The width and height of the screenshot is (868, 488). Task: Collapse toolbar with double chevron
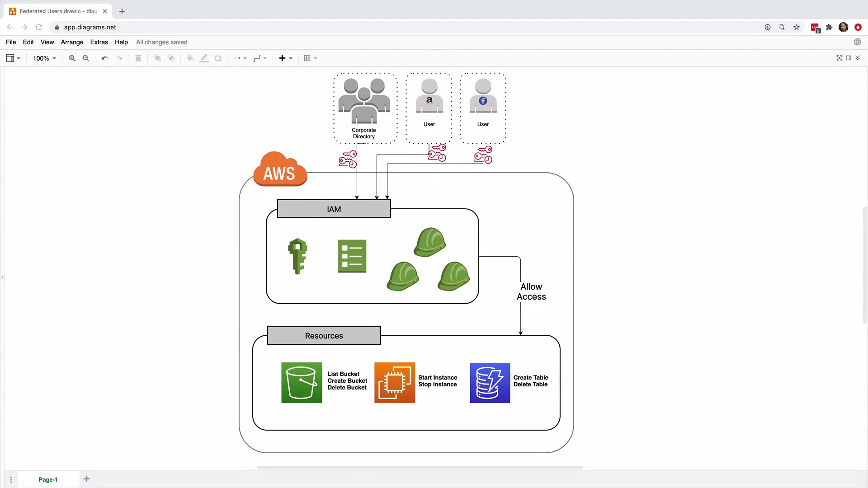(x=858, y=58)
